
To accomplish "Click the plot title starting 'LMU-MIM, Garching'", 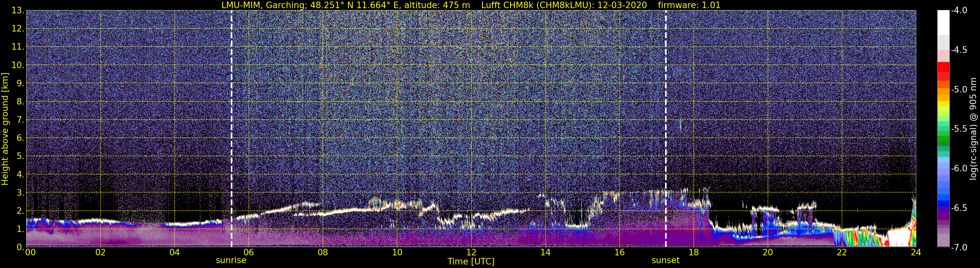I will click(471, 5).
